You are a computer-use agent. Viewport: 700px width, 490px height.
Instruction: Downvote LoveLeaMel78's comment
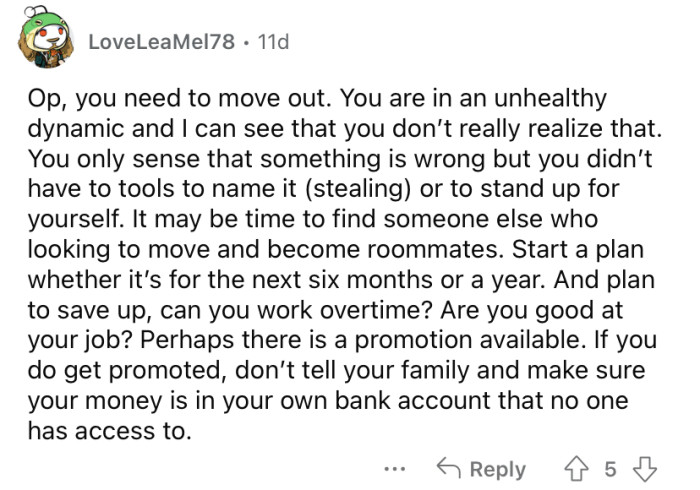[647, 469]
